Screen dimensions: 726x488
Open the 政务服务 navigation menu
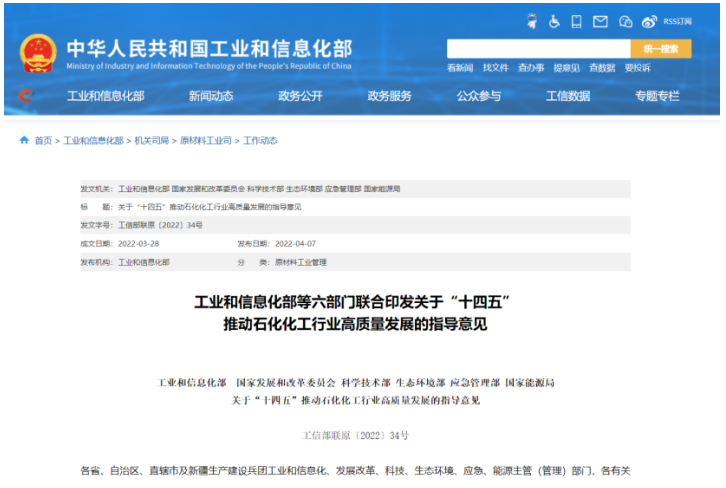click(x=389, y=96)
